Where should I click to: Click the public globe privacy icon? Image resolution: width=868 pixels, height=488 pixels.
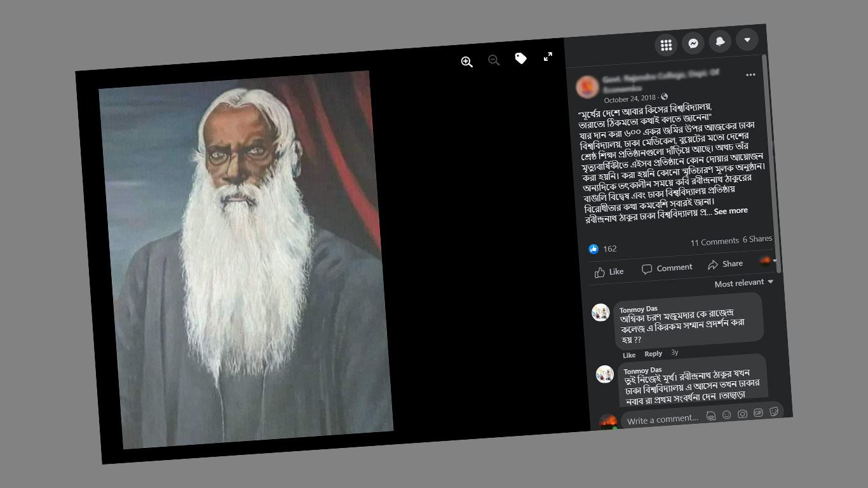point(665,97)
